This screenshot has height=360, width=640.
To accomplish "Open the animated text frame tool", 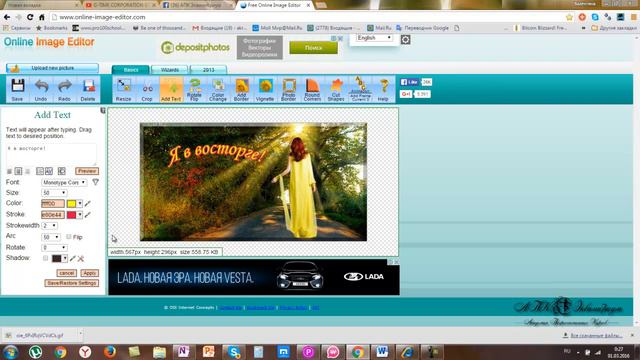I will click(360, 89).
